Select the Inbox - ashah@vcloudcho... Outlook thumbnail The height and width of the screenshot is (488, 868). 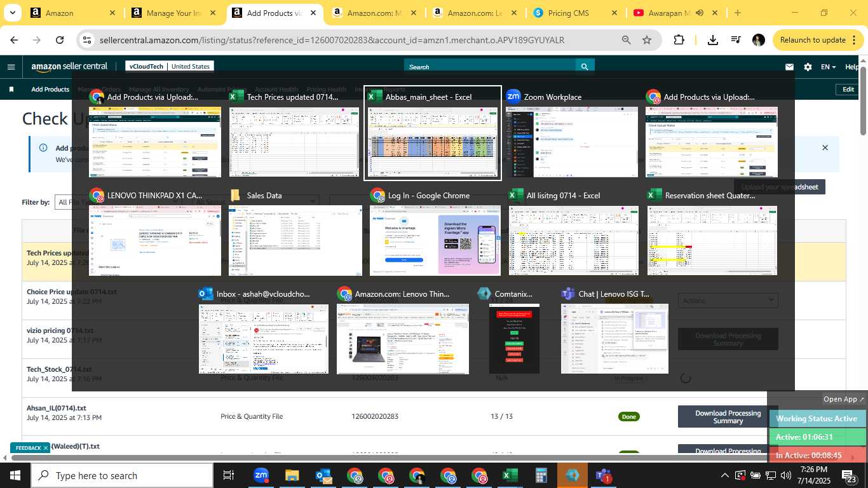[264, 330]
